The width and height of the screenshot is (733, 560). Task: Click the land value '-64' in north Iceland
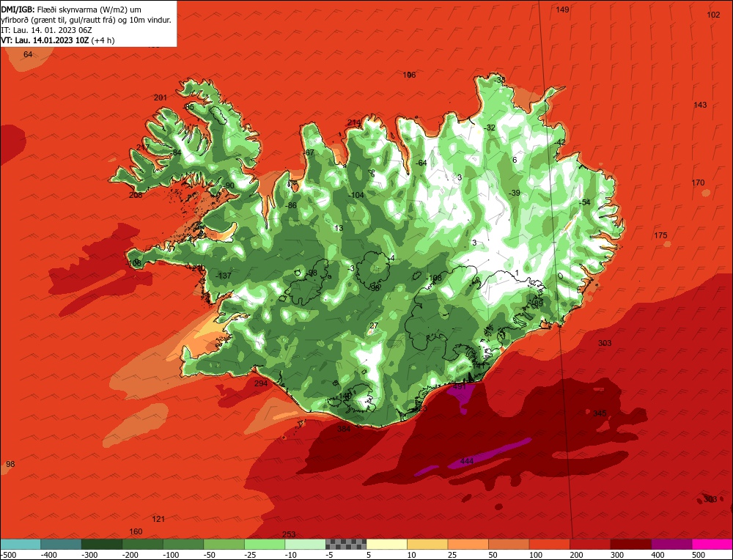[x=421, y=163]
